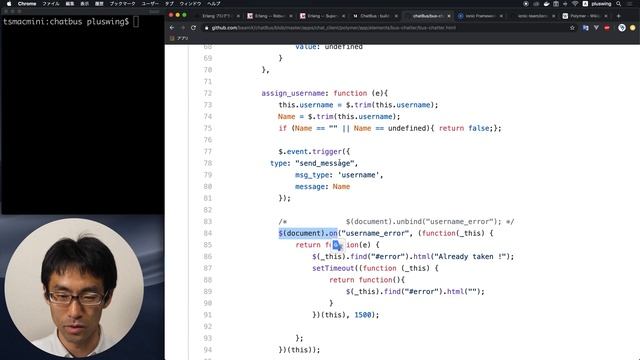The image size is (640, 360).
Task: Switch to the Polymer Wiki tab
Action: click(584, 16)
